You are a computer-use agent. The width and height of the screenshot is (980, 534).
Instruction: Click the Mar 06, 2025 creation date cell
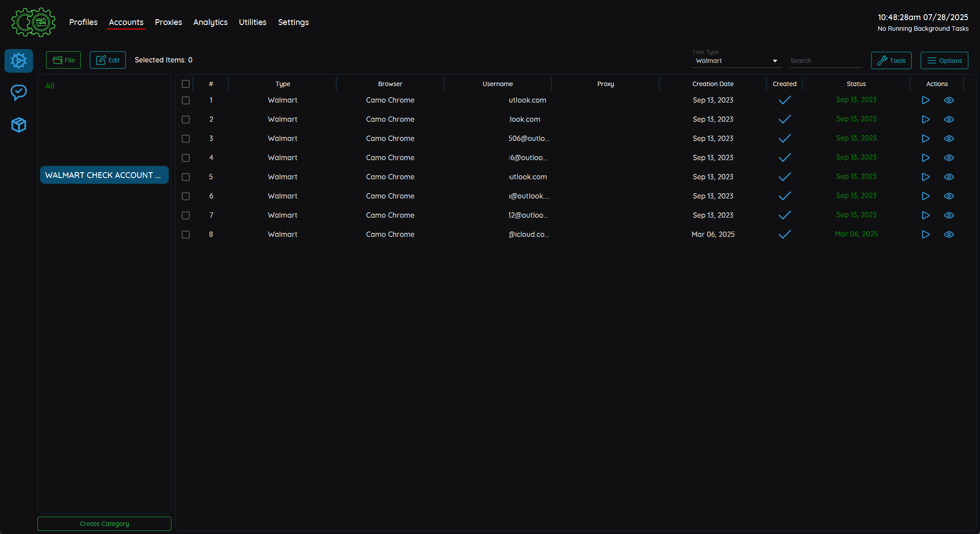point(713,234)
